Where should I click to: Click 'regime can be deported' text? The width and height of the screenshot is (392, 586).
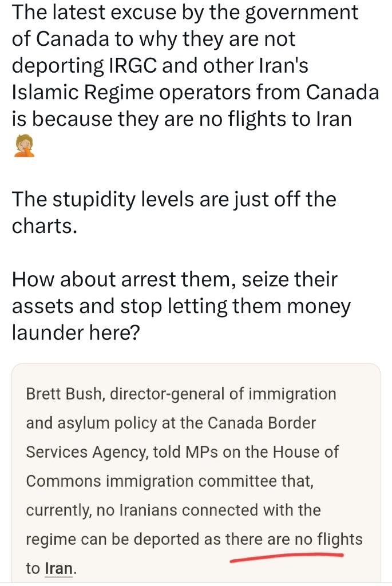(x=120, y=539)
